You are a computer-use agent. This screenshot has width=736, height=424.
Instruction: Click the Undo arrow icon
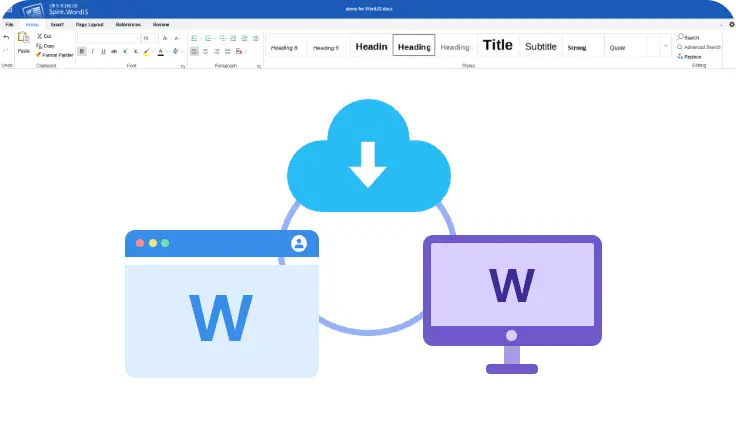coord(6,37)
